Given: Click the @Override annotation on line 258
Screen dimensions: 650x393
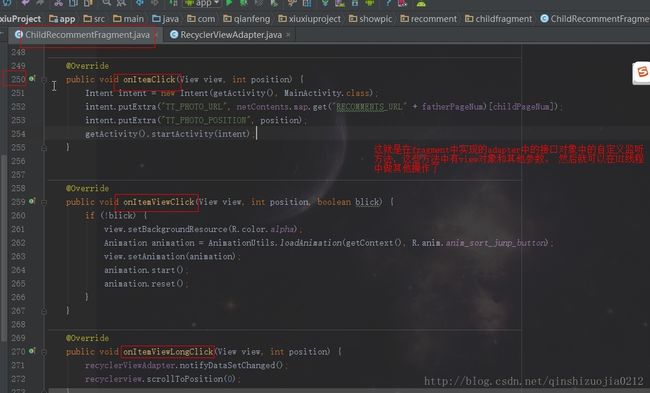Looking at the screenshot, I should [x=87, y=188].
